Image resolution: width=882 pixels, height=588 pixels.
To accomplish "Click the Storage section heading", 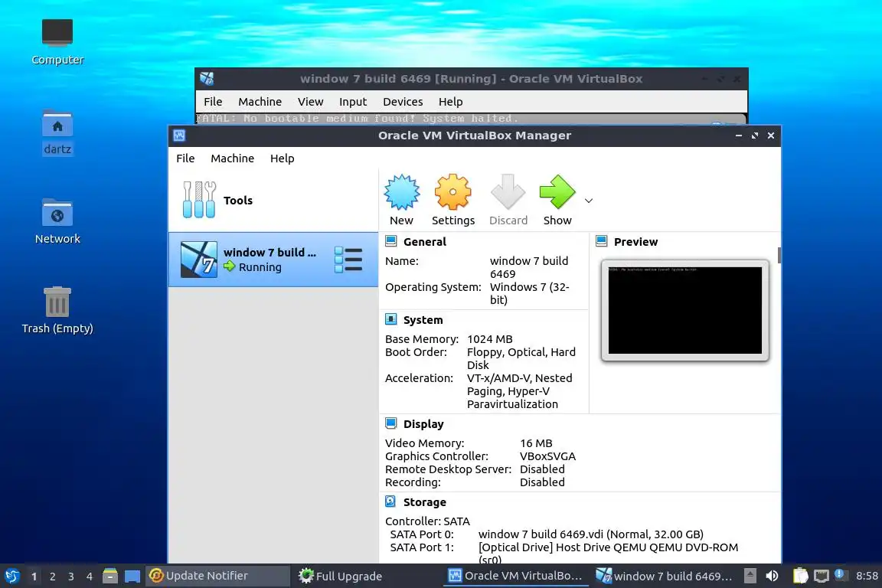I will point(425,502).
